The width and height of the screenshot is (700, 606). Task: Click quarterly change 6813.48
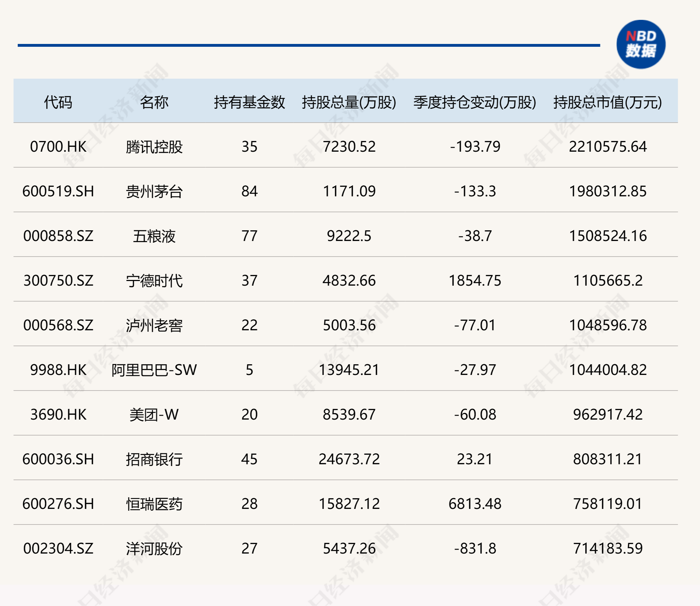click(475, 504)
